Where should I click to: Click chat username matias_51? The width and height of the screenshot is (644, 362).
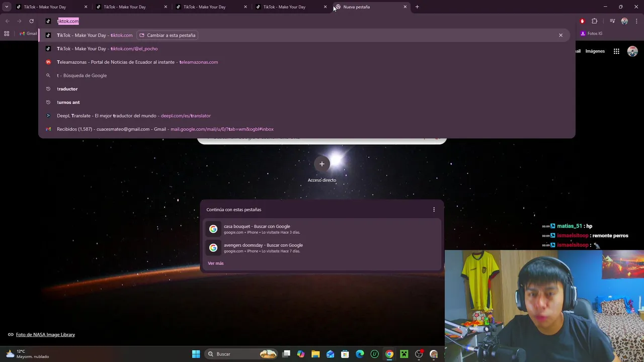569,226
